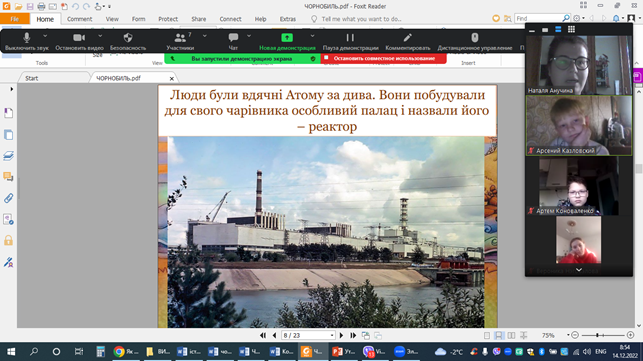Click the magnifier search icon in Find box

pyautogui.click(x=566, y=18)
